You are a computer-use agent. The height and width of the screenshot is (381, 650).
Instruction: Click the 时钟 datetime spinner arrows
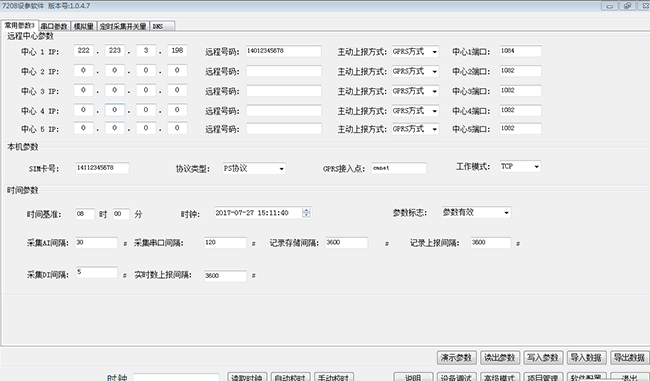(x=306, y=213)
